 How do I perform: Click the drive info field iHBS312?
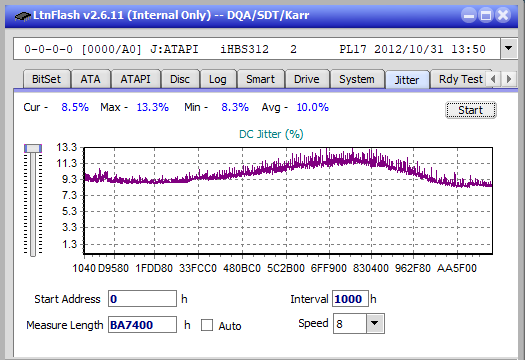click(257, 49)
